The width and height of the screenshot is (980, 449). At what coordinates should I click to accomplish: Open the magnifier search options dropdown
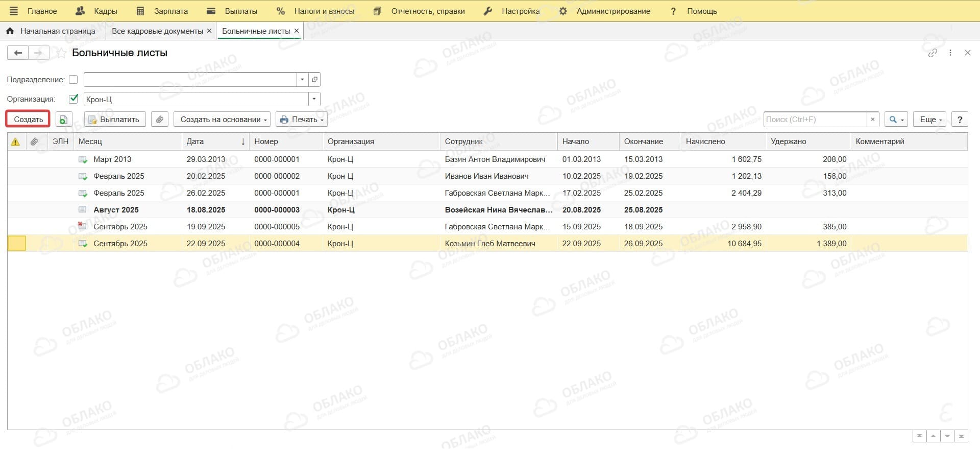pyautogui.click(x=896, y=120)
